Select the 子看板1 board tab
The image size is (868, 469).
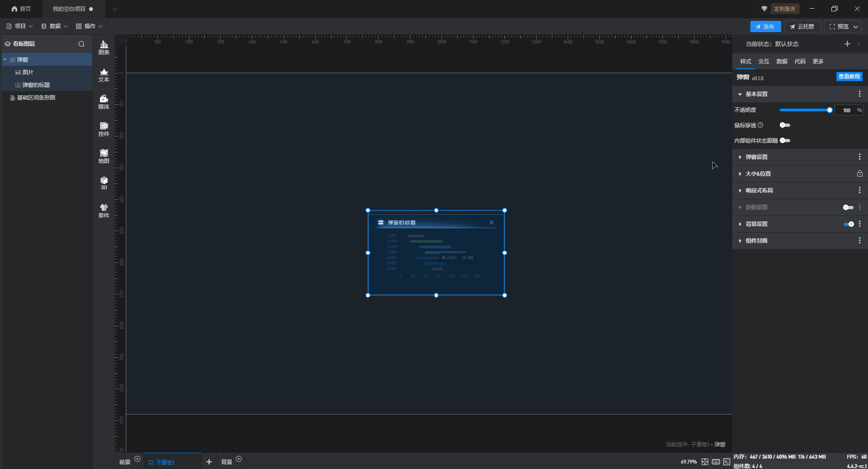click(x=172, y=462)
